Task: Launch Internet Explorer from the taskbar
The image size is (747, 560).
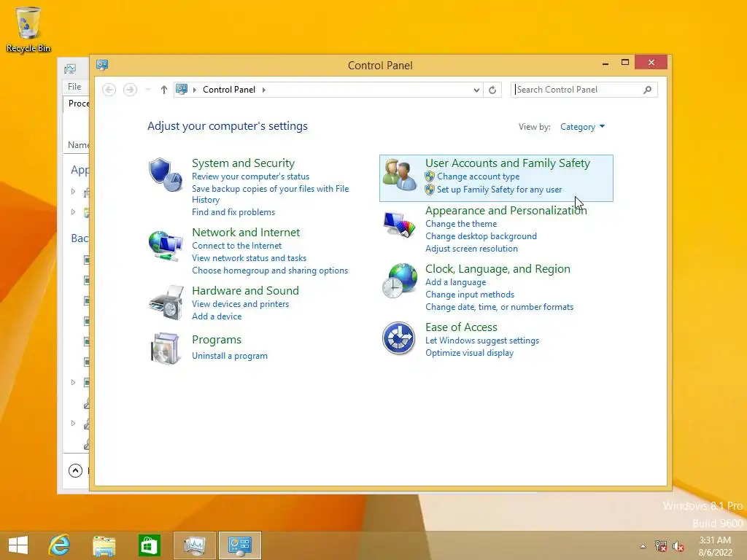Action: tap(59, 545)
